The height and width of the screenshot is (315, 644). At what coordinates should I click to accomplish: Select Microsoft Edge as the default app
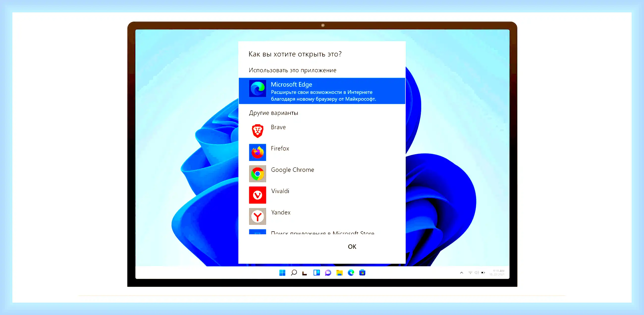click(322, 91)
